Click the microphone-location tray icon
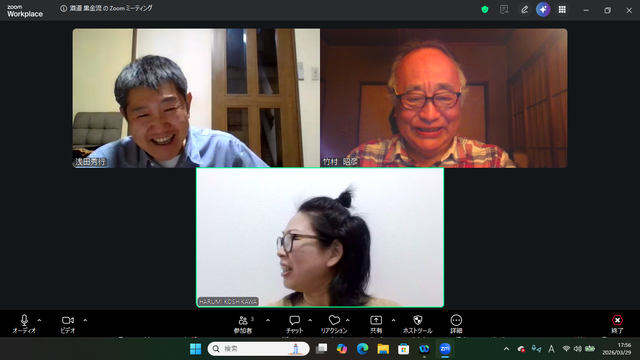Image resolution: width=640 pixels, height=360 pixels. [536, 349]
